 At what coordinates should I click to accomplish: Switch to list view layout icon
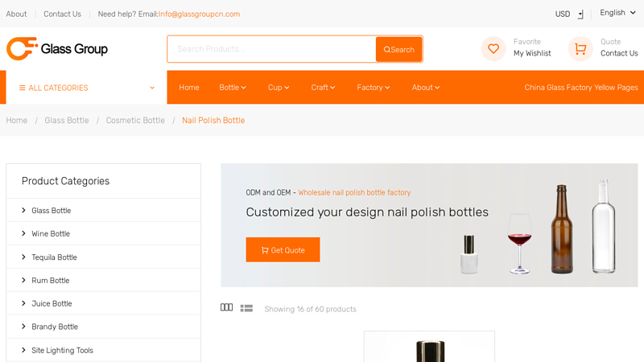point(246,308)
